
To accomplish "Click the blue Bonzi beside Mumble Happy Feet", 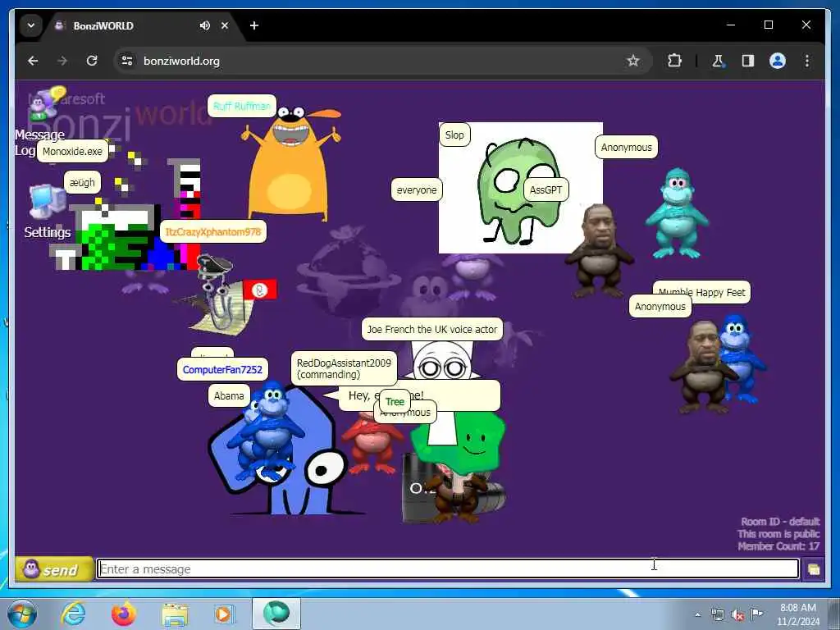I will pos(743,360).
